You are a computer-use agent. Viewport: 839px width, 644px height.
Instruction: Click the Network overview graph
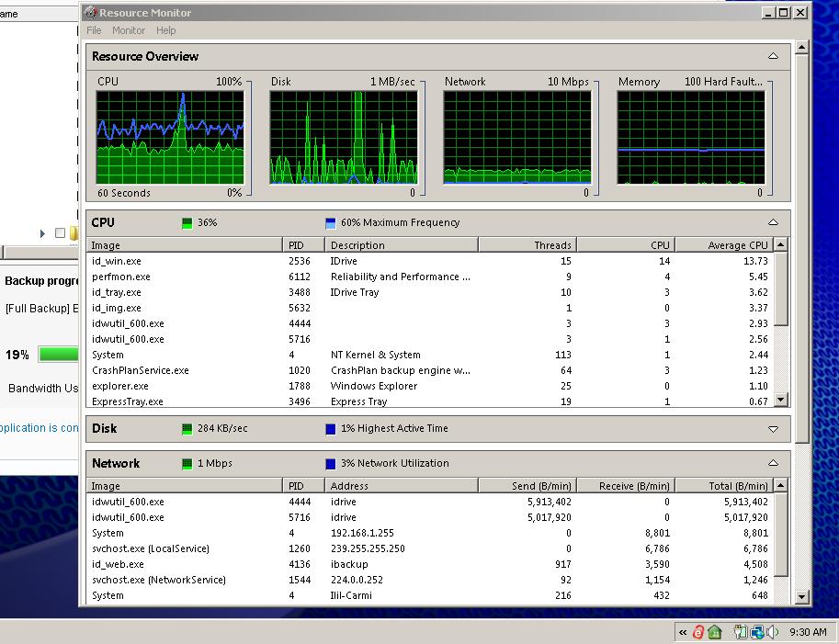[x=517, y=137]
